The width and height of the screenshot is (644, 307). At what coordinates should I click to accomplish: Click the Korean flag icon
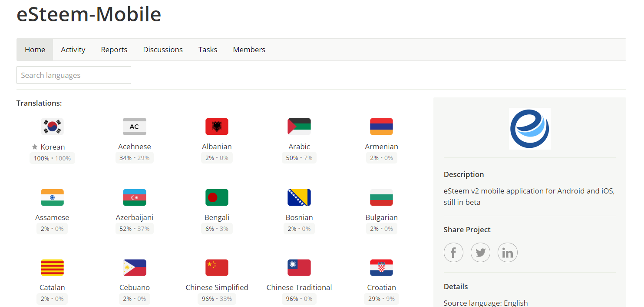tap(52, 127)
